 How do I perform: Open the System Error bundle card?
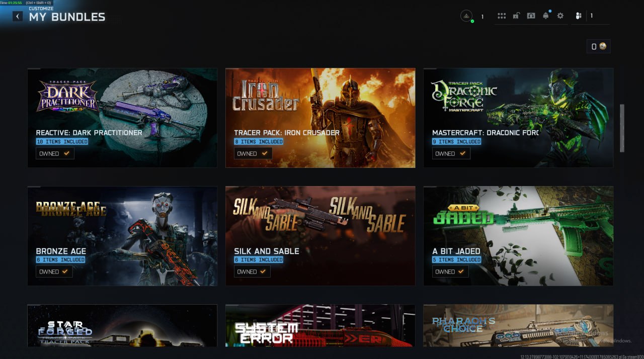[320, 325]
